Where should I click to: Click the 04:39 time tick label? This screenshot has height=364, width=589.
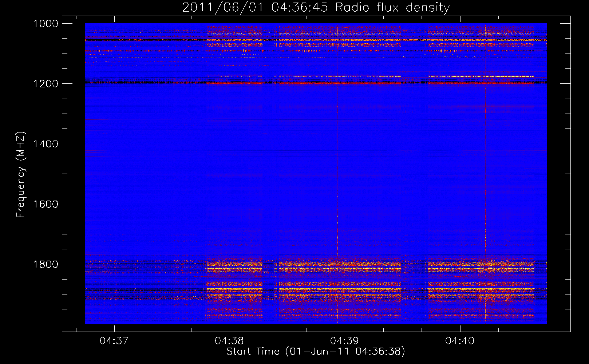pyautogui.click(x=344, y=341)
